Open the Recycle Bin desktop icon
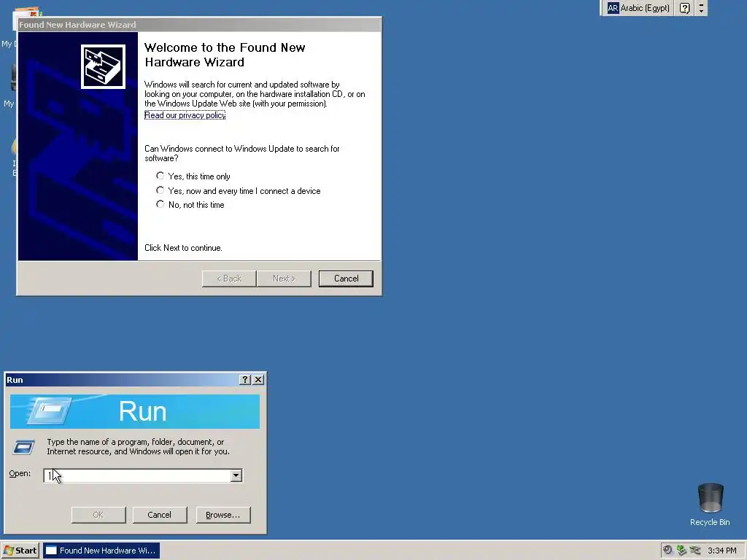747x560 pixels. 710,505
